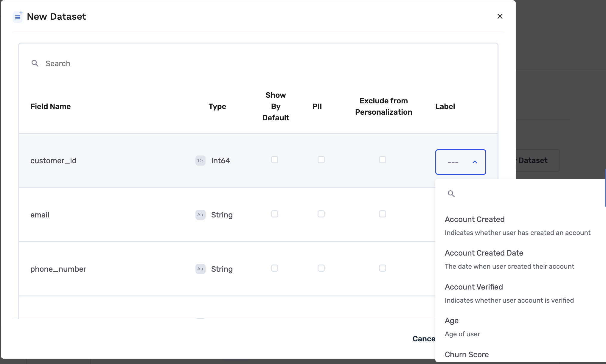
Task: Click 'The date when user created their account' description
Action: 509,266
